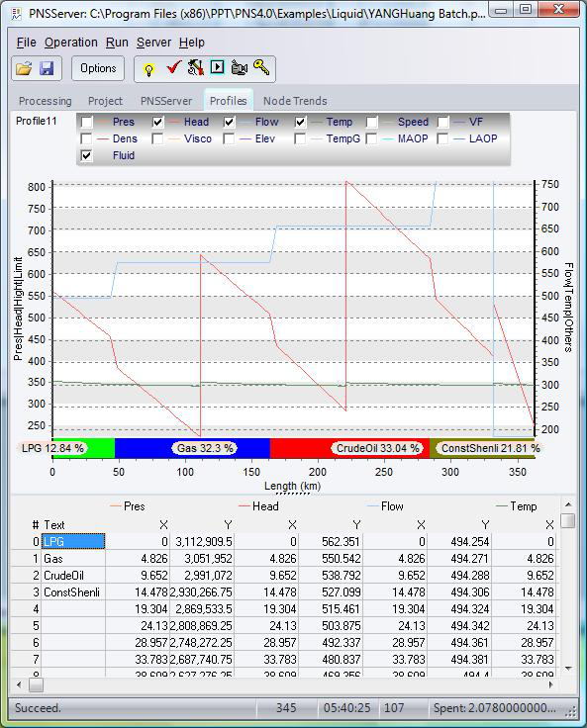Switch to the Node Trends tab

pyautogui.click(x=295, y=101)
